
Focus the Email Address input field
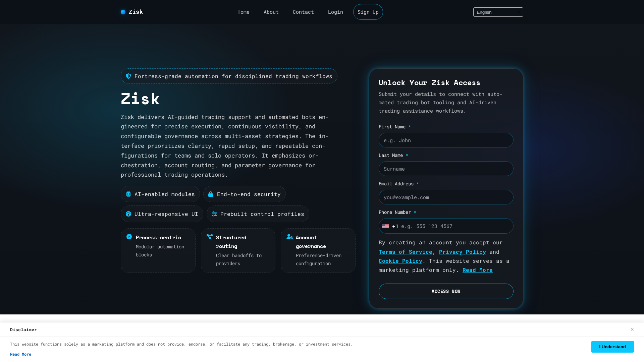pyautogui.click(x=446, y=197)
